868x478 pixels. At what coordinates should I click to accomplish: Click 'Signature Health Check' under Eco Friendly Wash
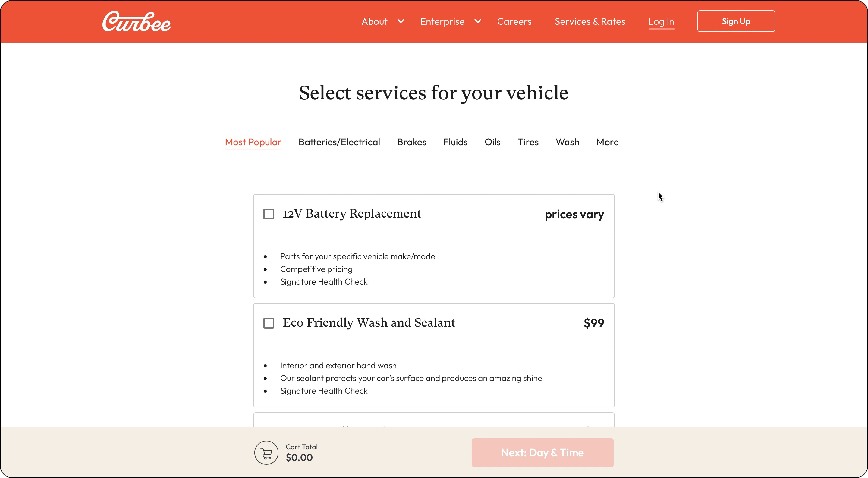324,391
